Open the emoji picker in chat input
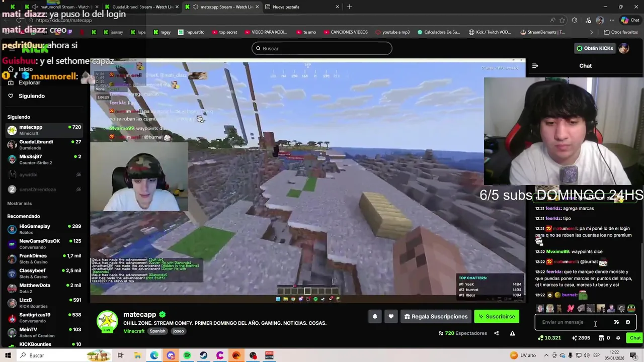The width and height of the screenshot is (644, 362). (x=628, y=322)
